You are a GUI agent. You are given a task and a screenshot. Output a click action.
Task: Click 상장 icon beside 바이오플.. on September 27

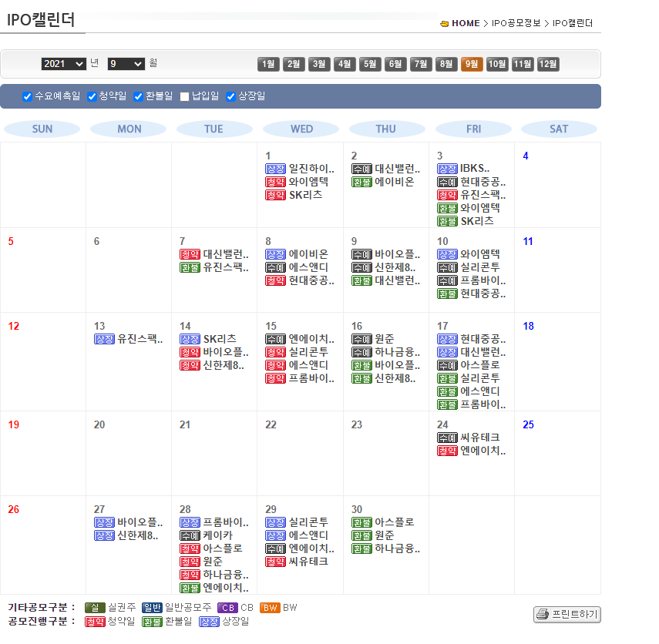click(x=104, y=523)
